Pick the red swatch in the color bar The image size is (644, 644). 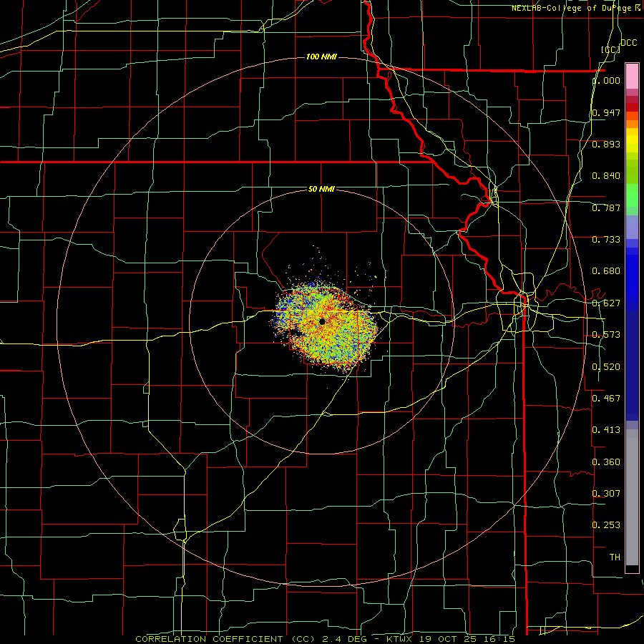pyautogui.click(x=632, y=107)
